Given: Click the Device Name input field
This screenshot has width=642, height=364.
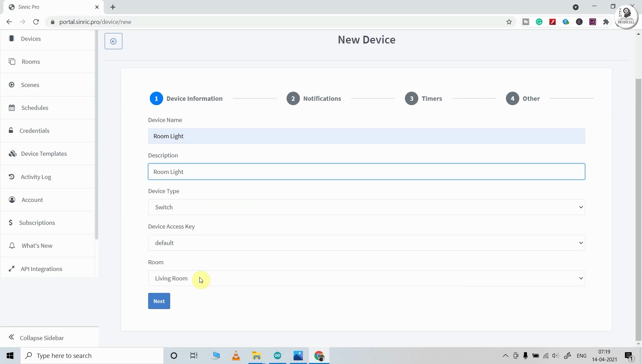Looking at the screenshot, I should coord(366,136).
